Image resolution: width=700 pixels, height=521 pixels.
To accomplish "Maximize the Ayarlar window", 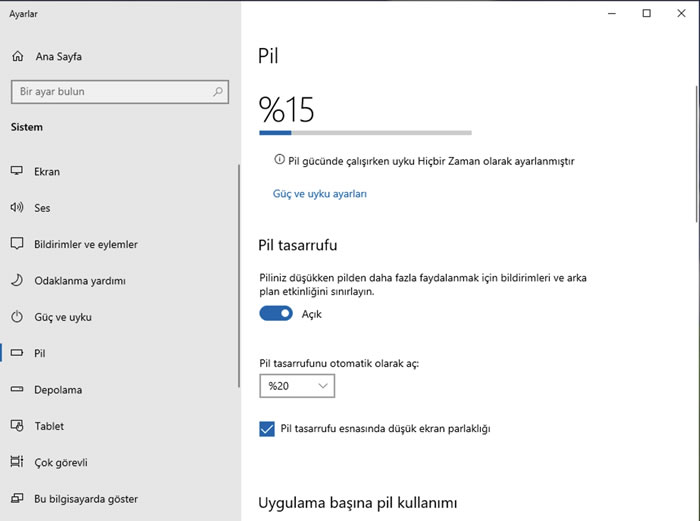I will pos(646,13).
